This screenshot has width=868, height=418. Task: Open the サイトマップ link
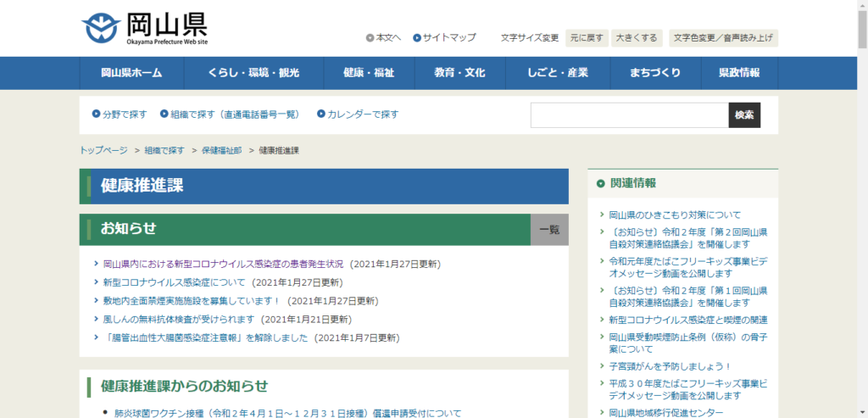[449, 37]
